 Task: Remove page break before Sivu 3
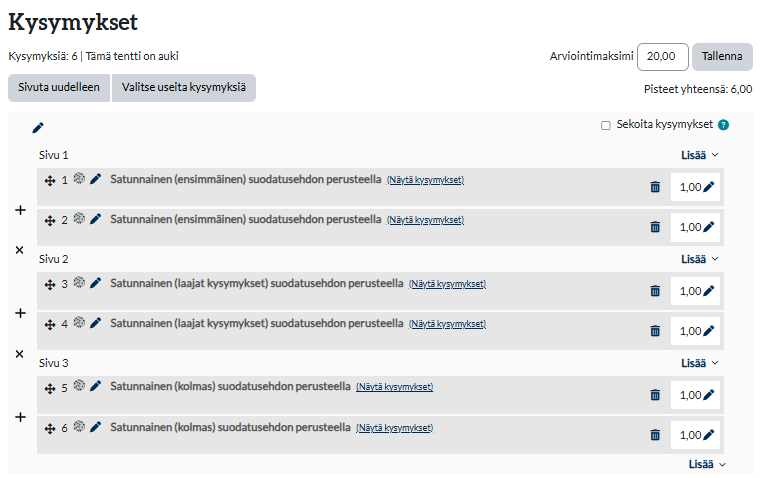[20, 354]
